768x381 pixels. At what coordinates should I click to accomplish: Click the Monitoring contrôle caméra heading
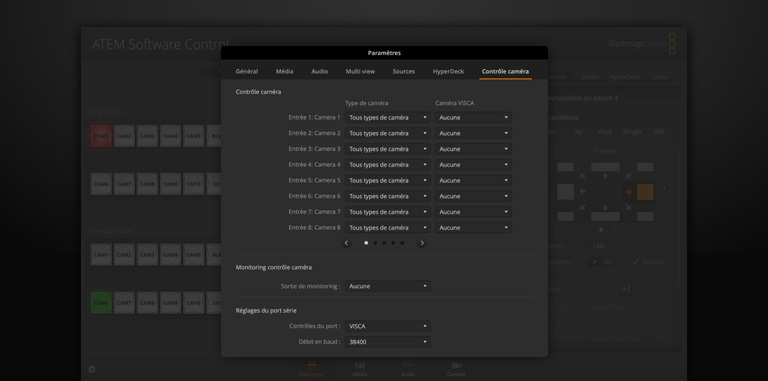(x=274, y=267)
